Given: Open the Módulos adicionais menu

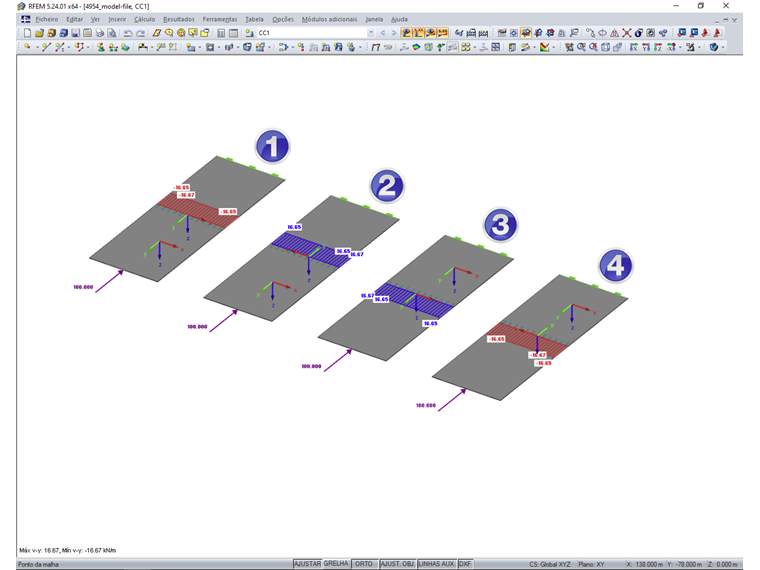Looking at the screenshot, I should coord(329,19).
